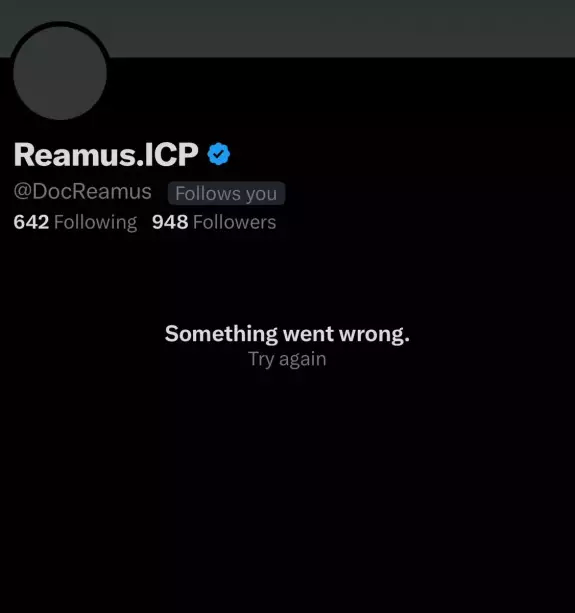
Task: Select the @DocReamus handle
Action: [82, 192]
